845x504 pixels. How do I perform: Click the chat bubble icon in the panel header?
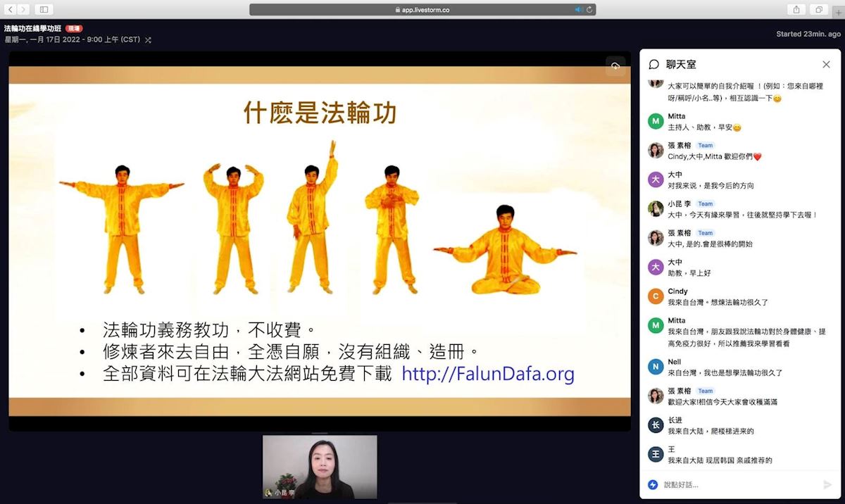pyautogui.click(x=654, y=65)
